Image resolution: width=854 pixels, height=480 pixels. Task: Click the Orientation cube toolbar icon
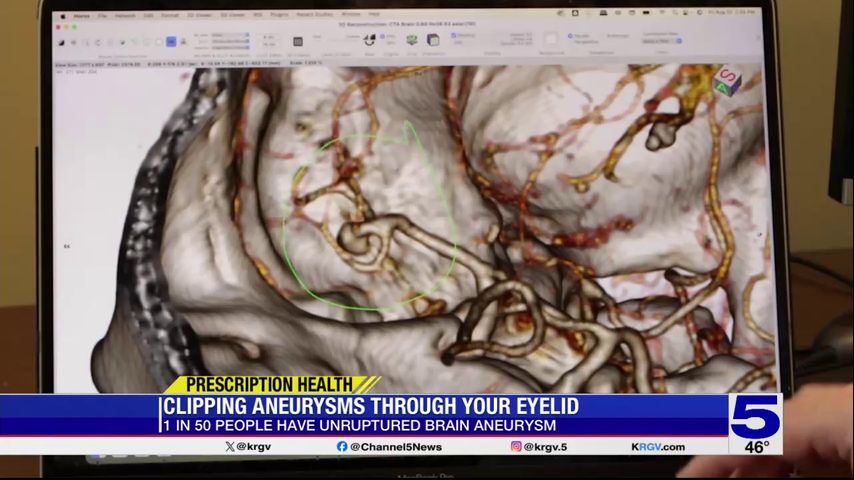click(x=433, y=40)
